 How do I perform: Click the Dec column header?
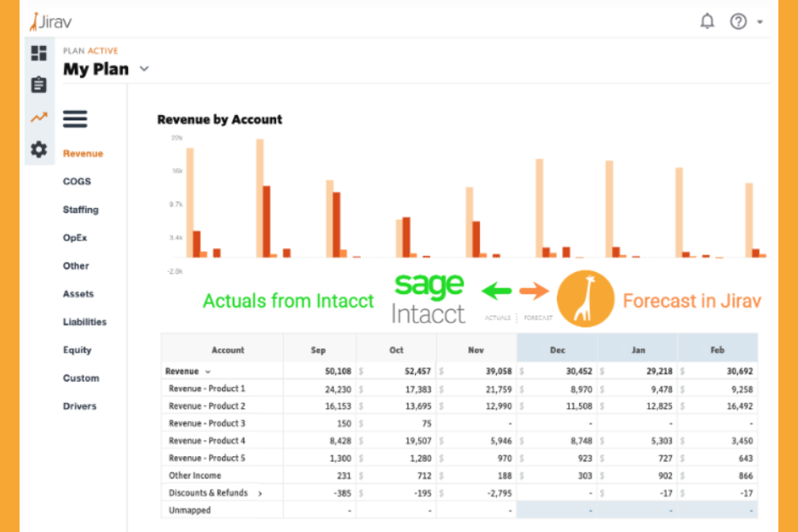pos(557,350)
